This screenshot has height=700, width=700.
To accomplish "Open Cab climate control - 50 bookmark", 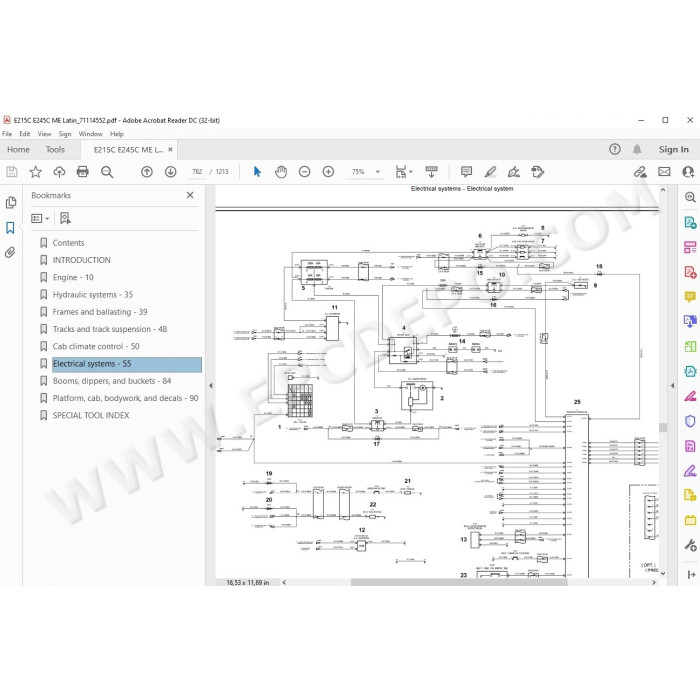I will [96, 346].
